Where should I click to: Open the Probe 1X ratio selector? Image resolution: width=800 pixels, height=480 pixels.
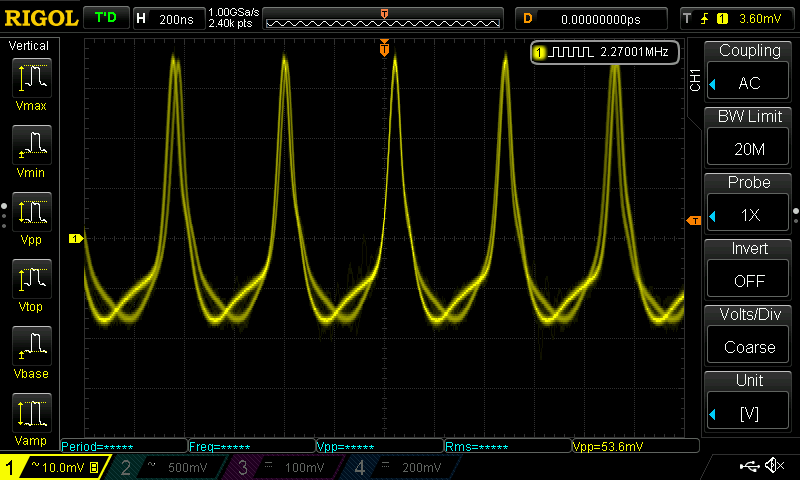(x=748, y=214)
